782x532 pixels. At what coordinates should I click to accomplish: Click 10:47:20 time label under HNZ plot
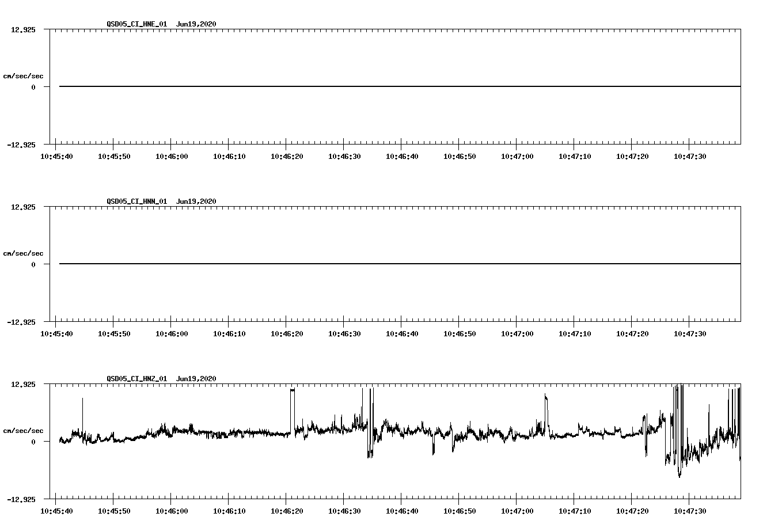[632, 511]
